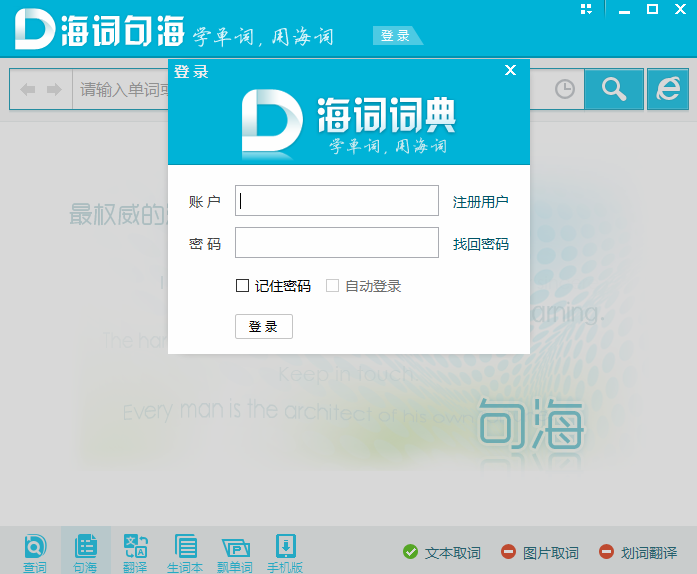
Task: Open the 手机版 mobile version
Action: pyautogui.click(x=285, y=553)
